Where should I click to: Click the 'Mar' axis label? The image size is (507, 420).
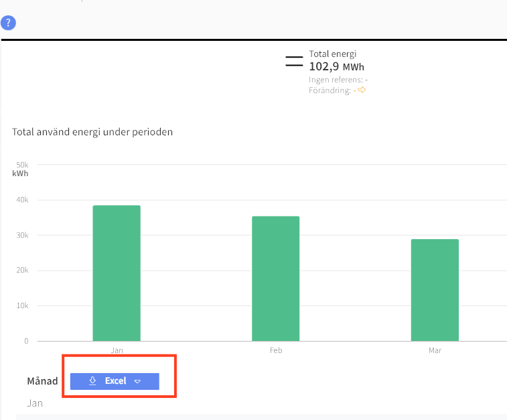(435, 350)
